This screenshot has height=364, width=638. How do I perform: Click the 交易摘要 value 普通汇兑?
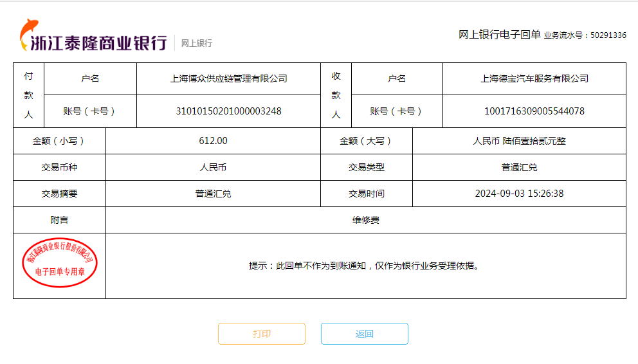coord(213,194)
